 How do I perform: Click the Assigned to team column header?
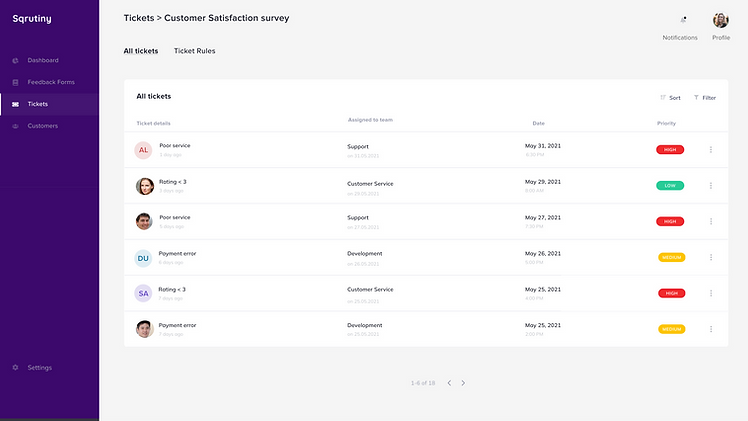click(x=370, y=120)
